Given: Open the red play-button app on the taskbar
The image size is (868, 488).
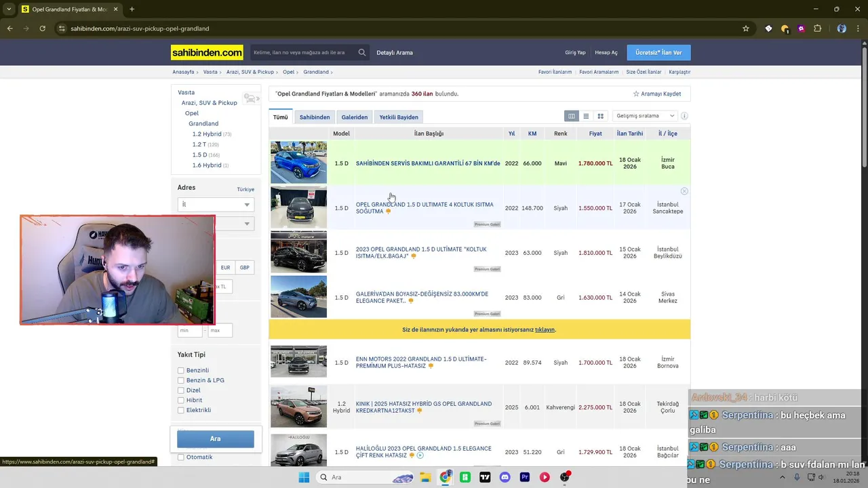Looking at the screenshot, I should coord(545,477).
